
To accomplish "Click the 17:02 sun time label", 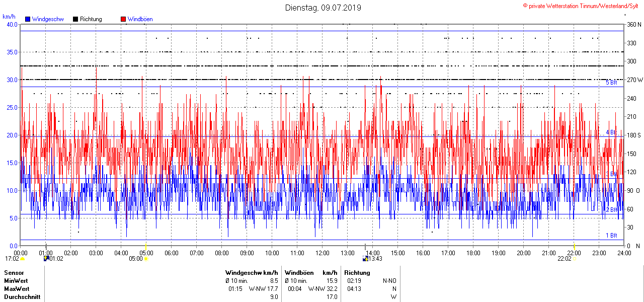I will point(12,259).
